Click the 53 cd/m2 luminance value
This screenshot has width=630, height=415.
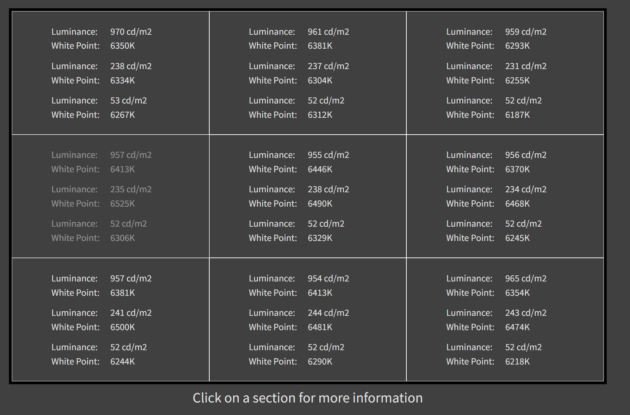click(128, 100)
